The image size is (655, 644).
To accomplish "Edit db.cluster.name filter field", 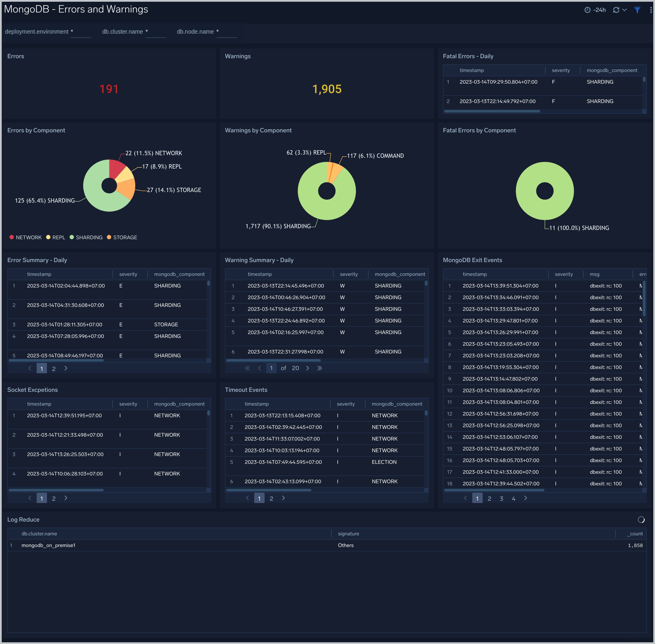I will click(x=156, y=32).
